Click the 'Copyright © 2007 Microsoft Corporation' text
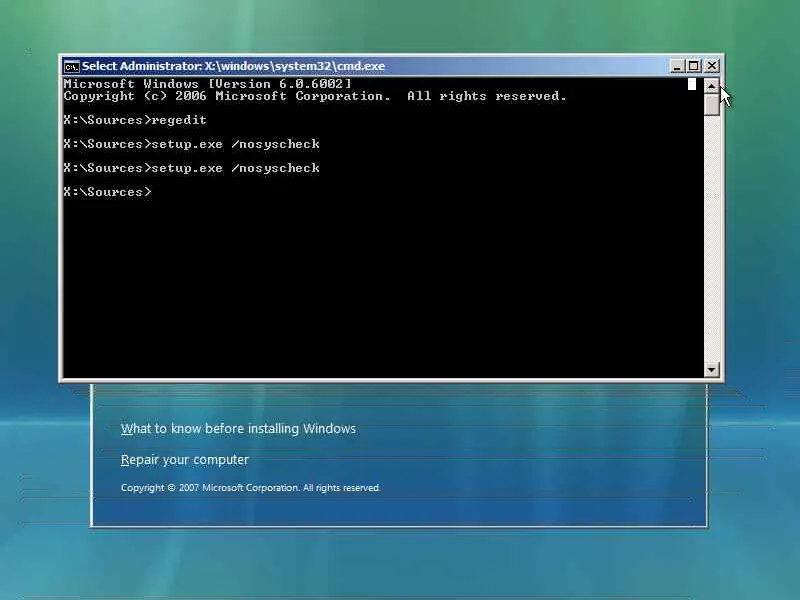800x600 pixels. click(251, 488)
